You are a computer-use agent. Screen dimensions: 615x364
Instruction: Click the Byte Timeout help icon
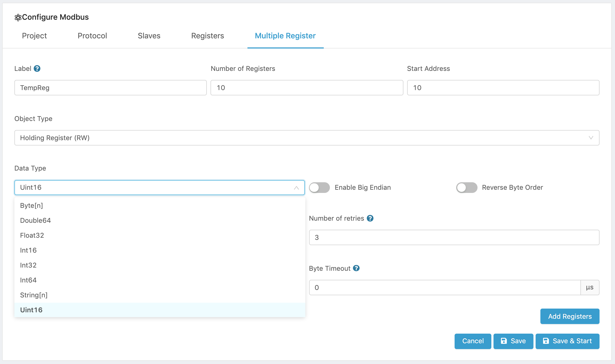356,268
